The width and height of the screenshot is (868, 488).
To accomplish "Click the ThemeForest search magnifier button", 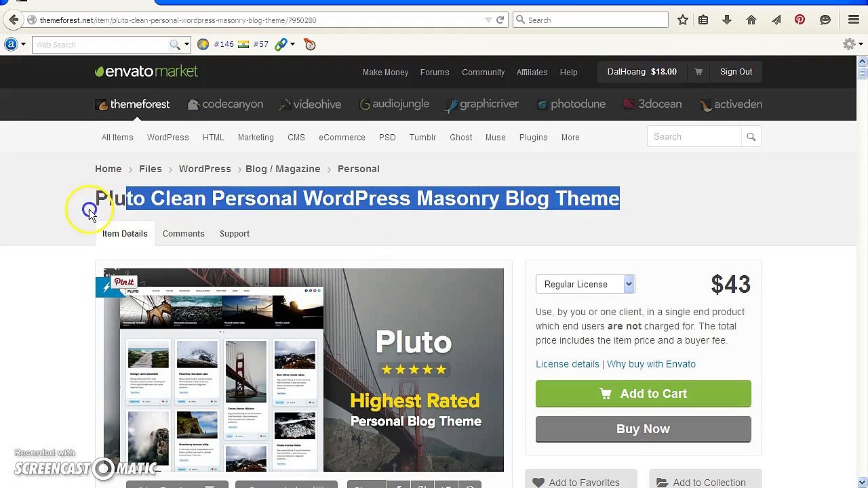I will 751,137.
